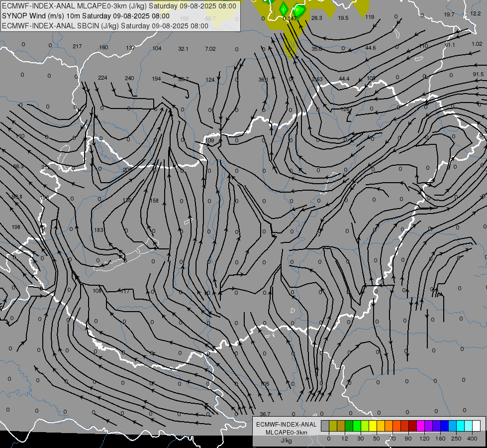Click the map value '208'

[x=127, y=170]
